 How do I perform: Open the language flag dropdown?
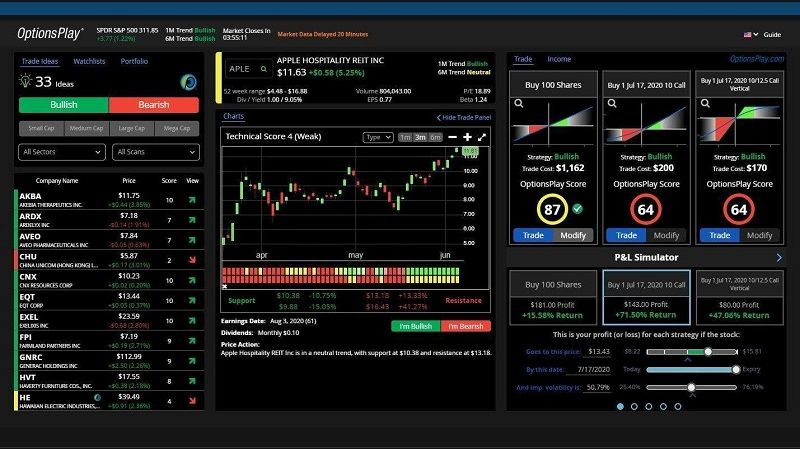pos(751,35)
